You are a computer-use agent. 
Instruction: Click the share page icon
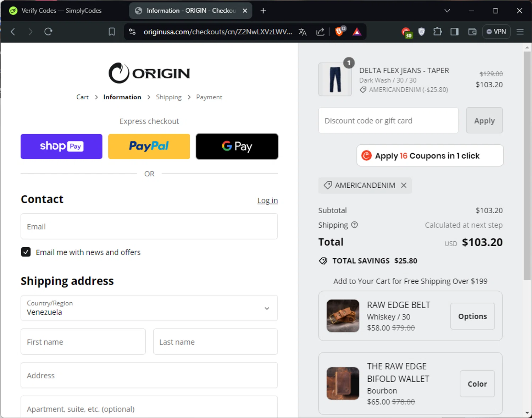pos(320,32)
